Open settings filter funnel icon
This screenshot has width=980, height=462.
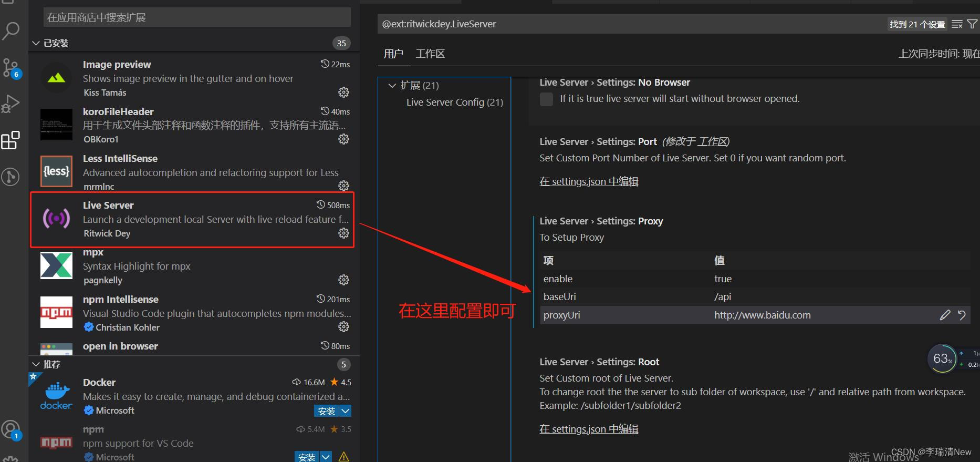[972, 24]
